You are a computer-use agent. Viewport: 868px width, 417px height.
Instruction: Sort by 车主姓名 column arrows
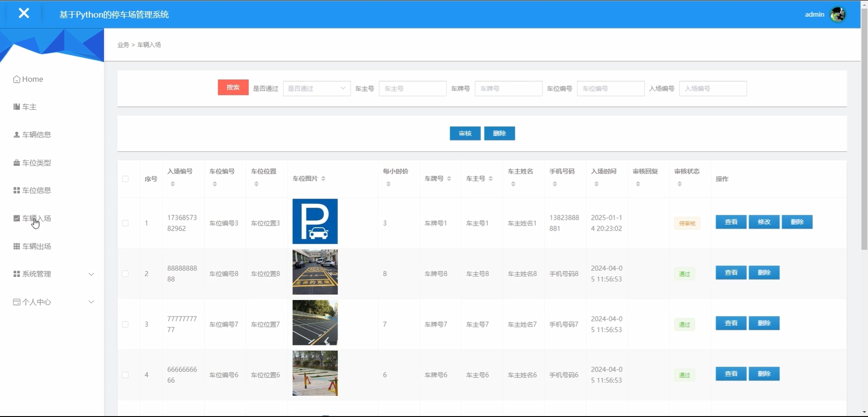click(x=513, y=184)
